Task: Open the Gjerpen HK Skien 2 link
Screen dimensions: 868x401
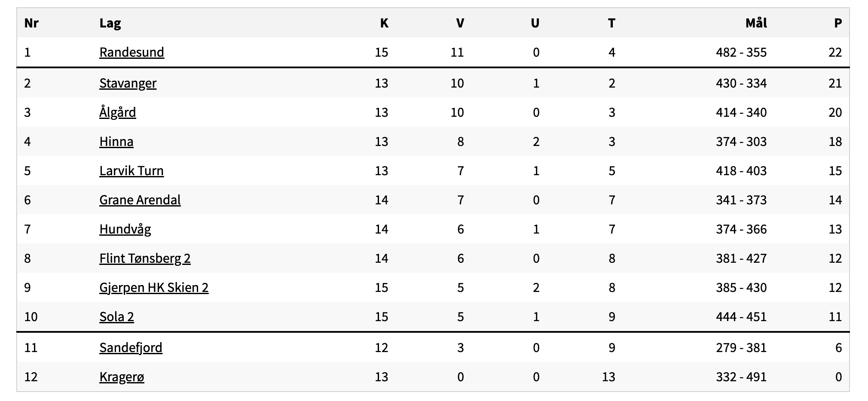Action: (x=154, y=288)
